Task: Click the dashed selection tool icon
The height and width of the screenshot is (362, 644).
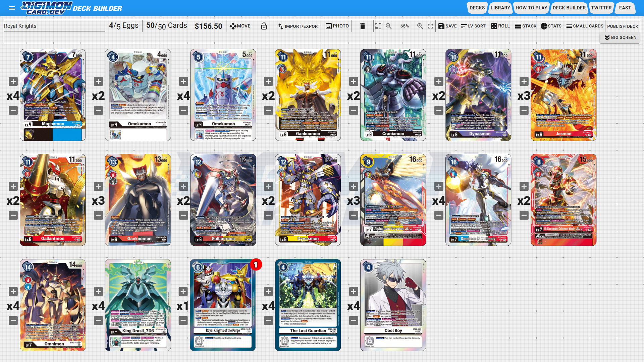Action: click(378, 26)
